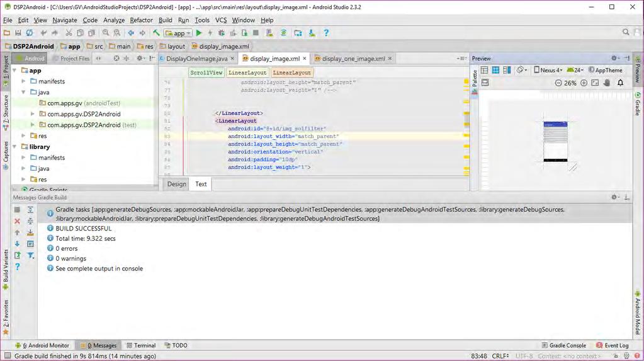Click the Make Project hammer icon
Screen dimensions: 644x361
(157, 33)
